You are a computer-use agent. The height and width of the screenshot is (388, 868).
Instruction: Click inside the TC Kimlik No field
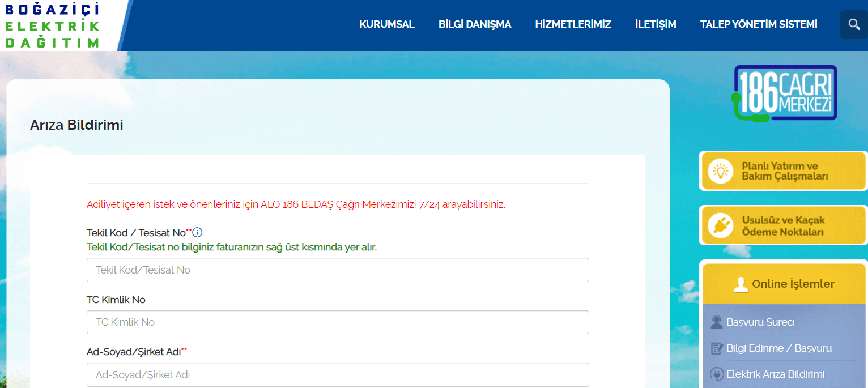click(337, 322)
